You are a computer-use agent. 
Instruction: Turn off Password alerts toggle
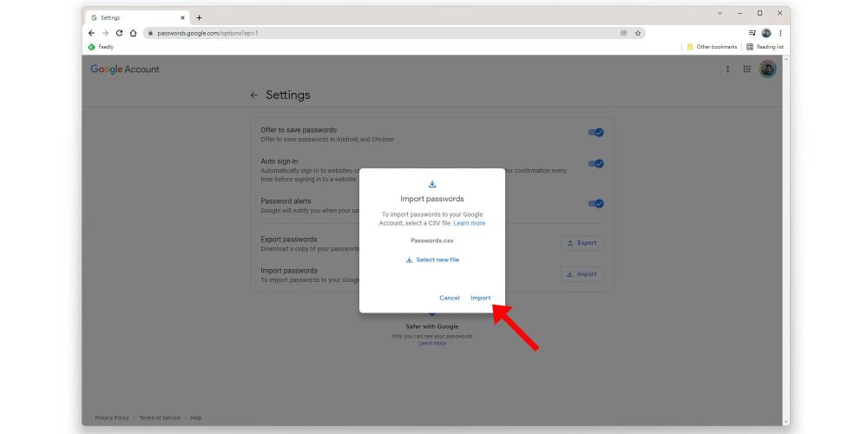[x=595, y=203]
